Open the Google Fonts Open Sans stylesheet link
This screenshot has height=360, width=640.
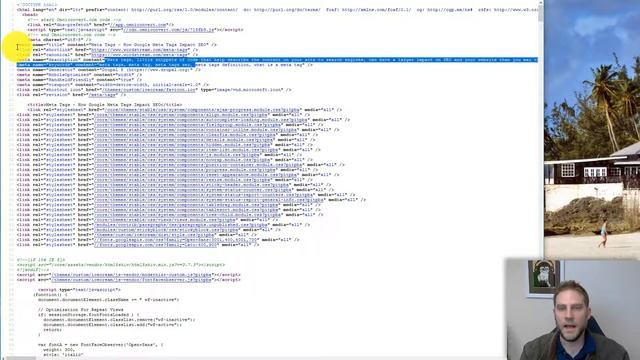click(176, 240)
